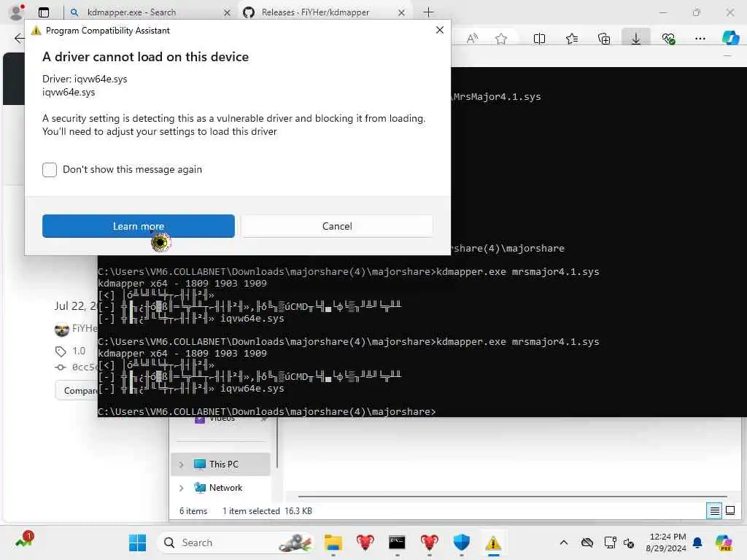Open Collections in Edge toolbar

604,39
